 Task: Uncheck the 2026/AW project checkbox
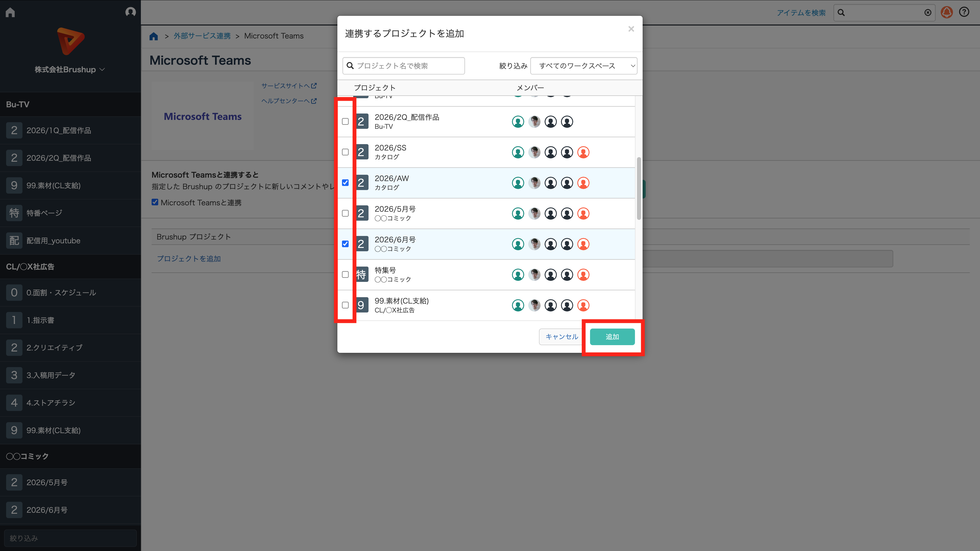[x=345, y=183]
